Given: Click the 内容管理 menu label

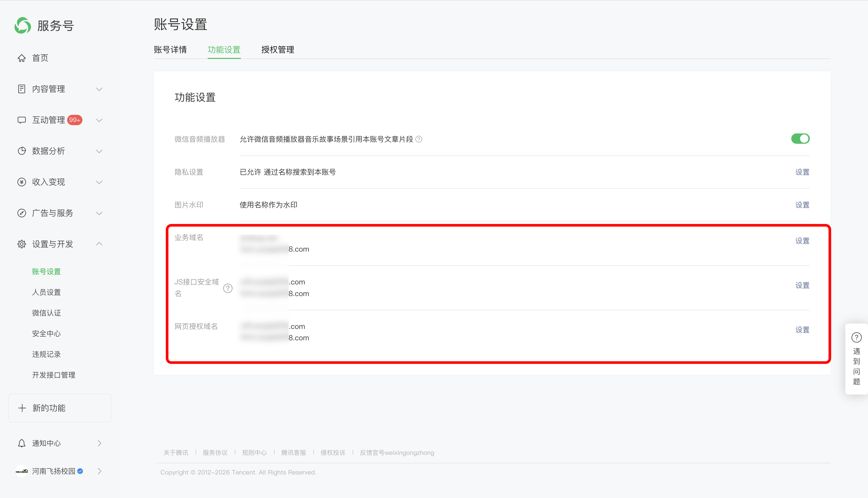Looking at the screenshot, I should pyautogui.click(x=49, y=89).
